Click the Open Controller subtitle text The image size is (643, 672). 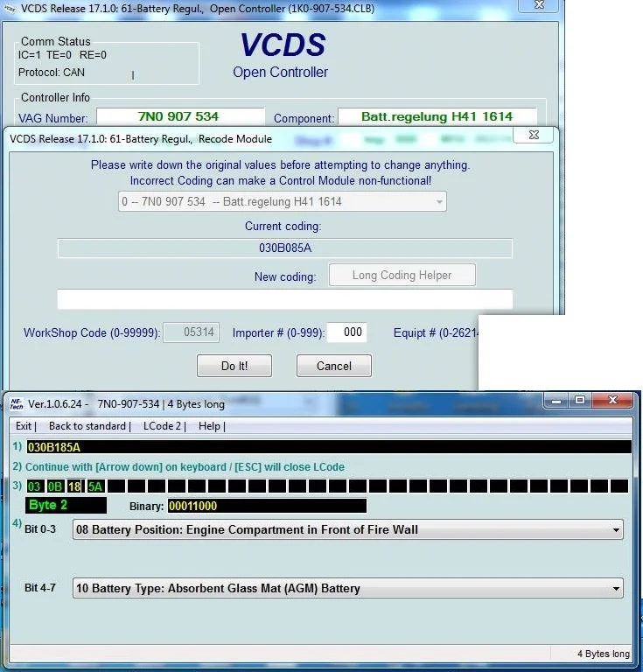point(281,72)
